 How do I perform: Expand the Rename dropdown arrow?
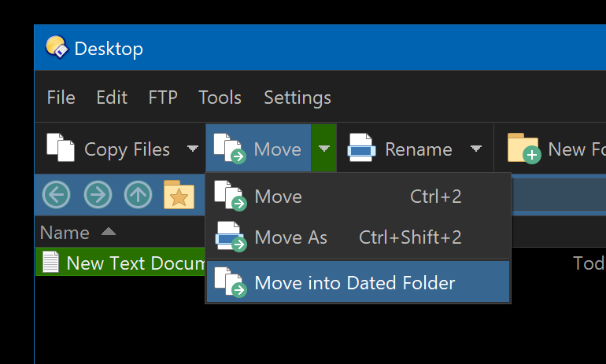click(476, 149)
